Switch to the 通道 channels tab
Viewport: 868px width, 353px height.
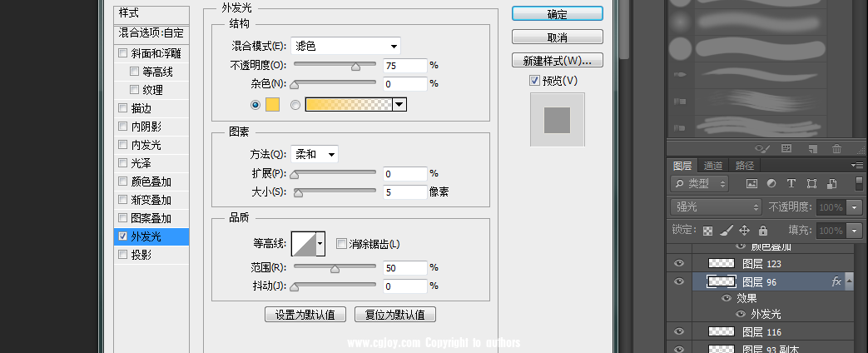pos(713,166)
